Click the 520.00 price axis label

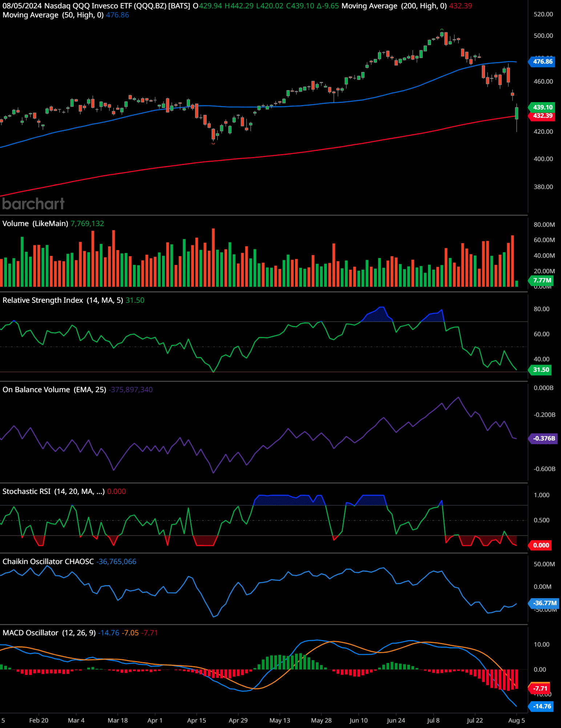tap(543, 14)
